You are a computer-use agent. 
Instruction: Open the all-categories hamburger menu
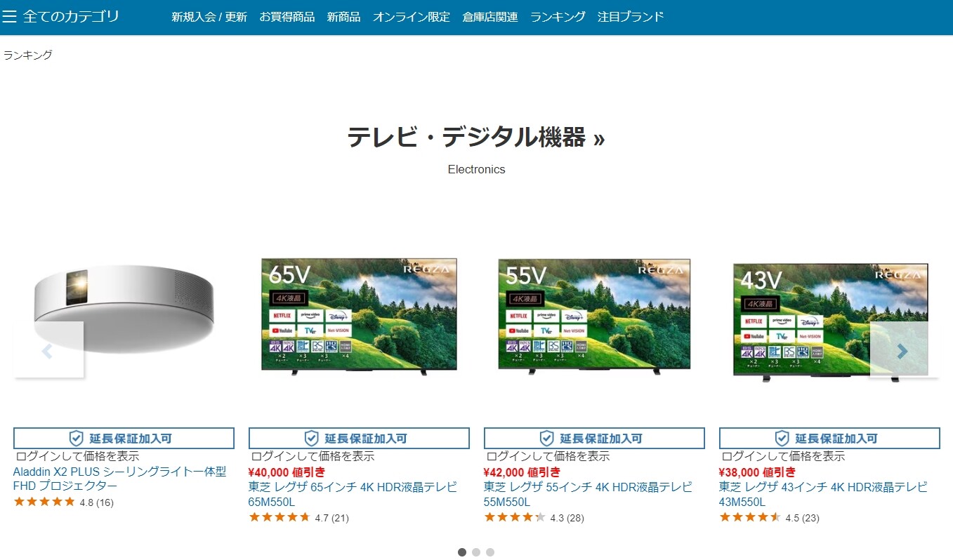point(10,16)
